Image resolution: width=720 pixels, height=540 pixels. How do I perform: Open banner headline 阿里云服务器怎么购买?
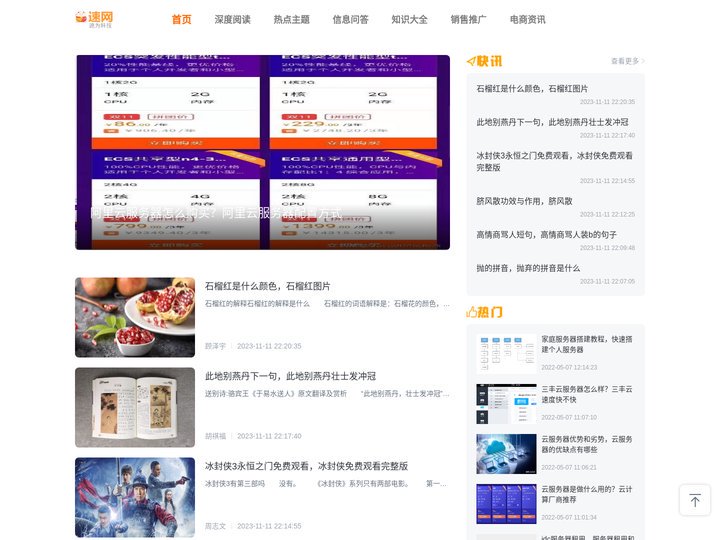coord(216,213)
